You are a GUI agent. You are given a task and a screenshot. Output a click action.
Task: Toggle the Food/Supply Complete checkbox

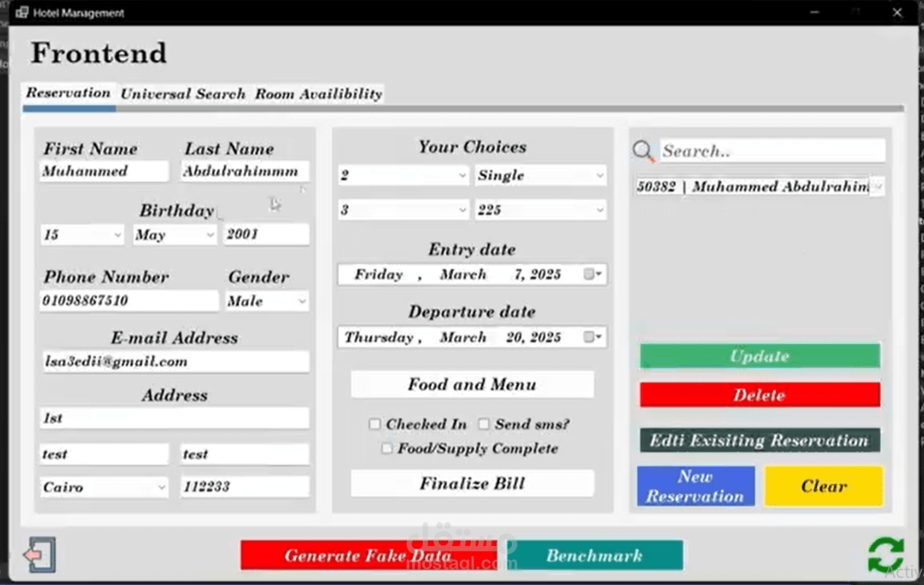387,448
